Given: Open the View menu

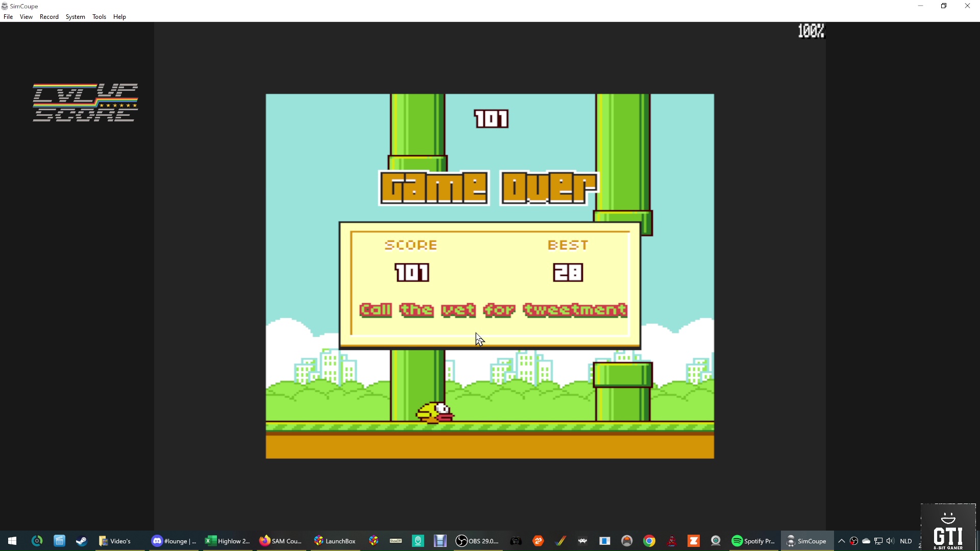Looking at the screenshot, I should click(26, 17).
